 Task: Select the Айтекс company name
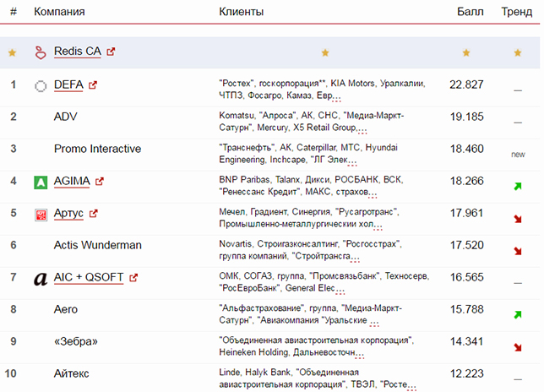coord(72,373)
